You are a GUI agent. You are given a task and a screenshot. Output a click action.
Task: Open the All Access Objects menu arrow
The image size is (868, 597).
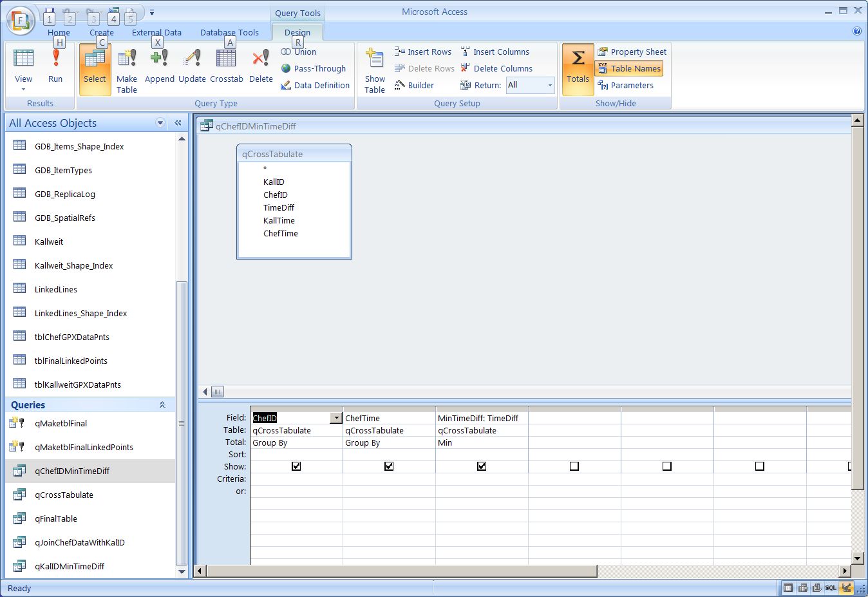[x=160, y=122]
